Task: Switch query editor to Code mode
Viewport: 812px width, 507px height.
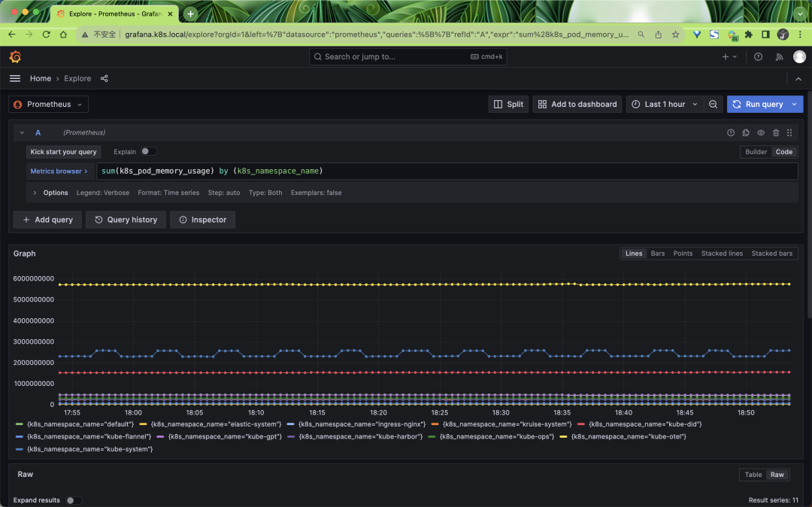Action: (x=783, y=152)
